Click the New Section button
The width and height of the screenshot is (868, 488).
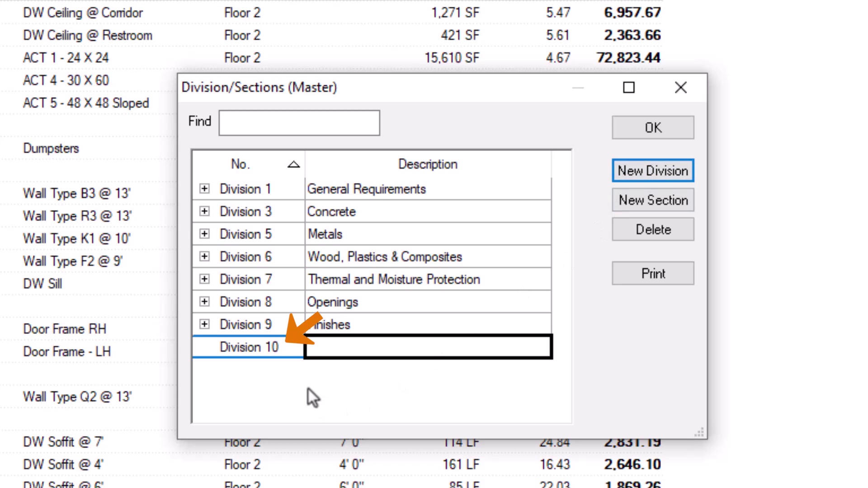point(653,200)
